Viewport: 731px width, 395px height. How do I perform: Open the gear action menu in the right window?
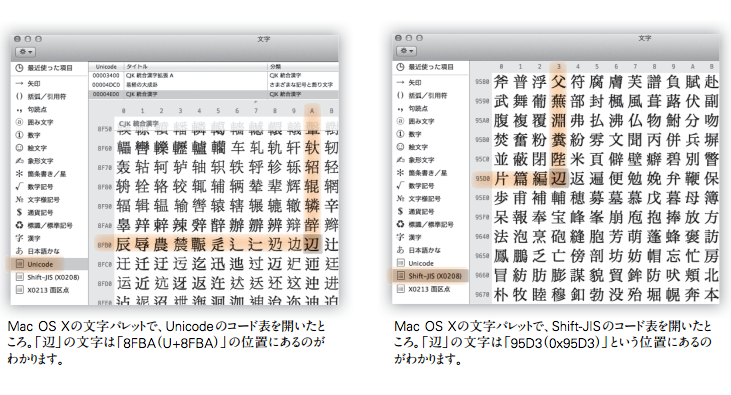(x=406, y=51)
